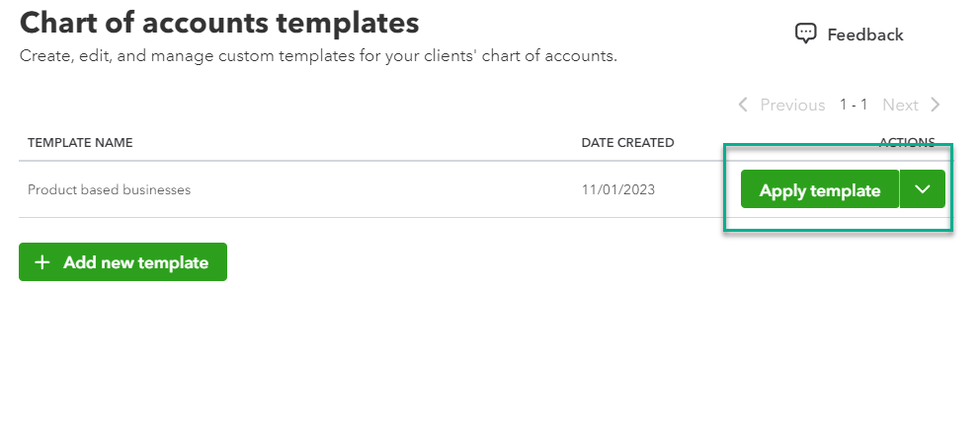Image resolution: width=980 pixels, height=432 pixels.
Task: Go to Next page of templates
Action: [x=900, y=105]
